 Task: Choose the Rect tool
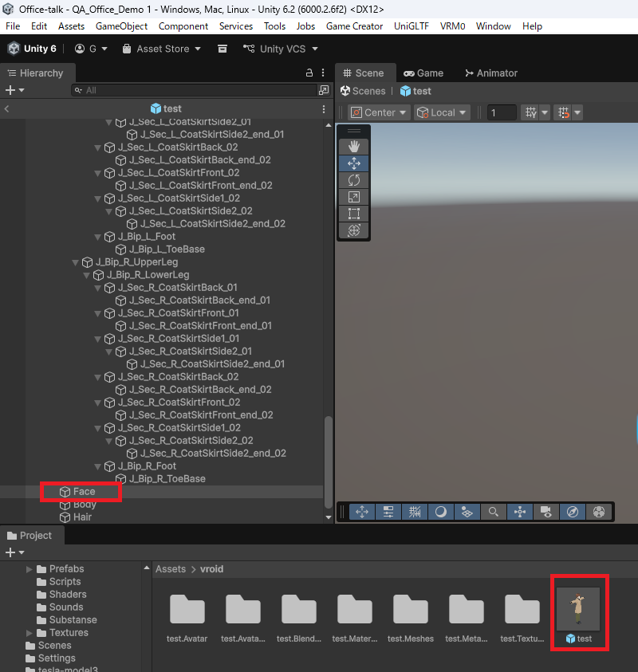(x=354, y=214)
